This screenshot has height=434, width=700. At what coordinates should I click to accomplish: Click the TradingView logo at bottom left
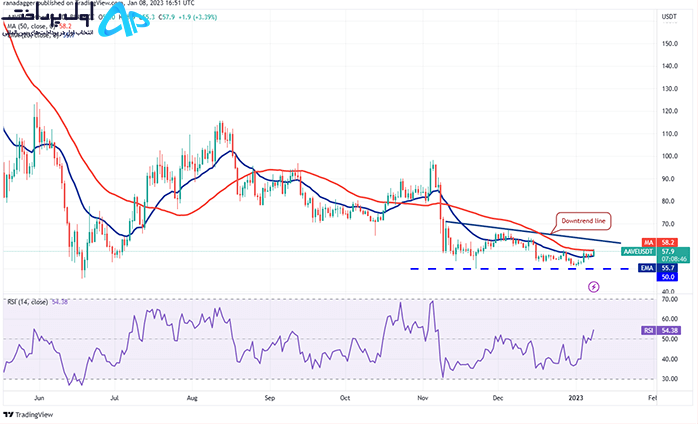tap(28, 415)
